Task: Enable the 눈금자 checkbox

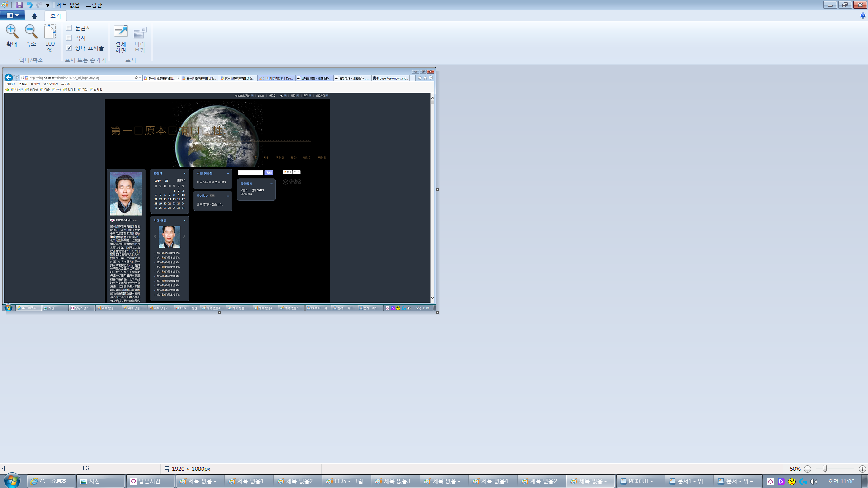Action: pos(69,28)
